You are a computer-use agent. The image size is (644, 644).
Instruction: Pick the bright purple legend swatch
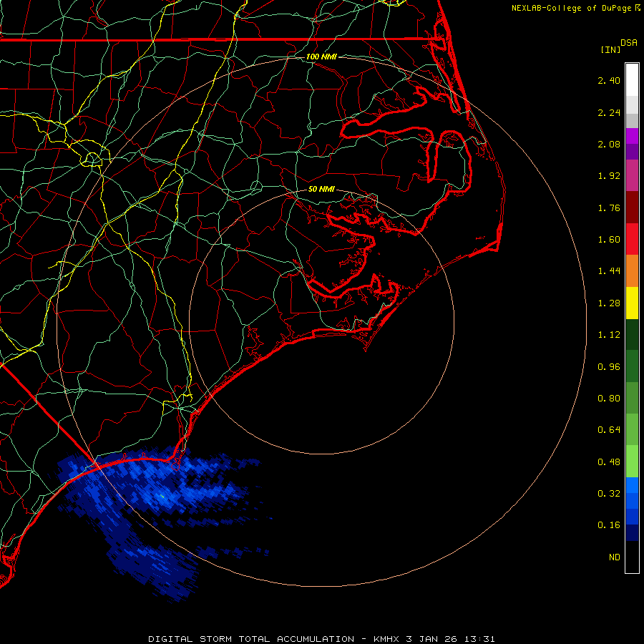[x=632, y=136]
